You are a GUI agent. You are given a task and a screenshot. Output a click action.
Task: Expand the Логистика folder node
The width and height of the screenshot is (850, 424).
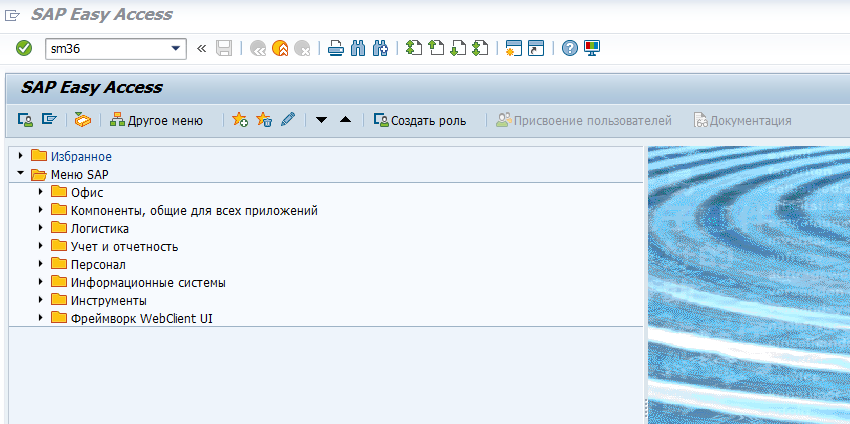40,228
